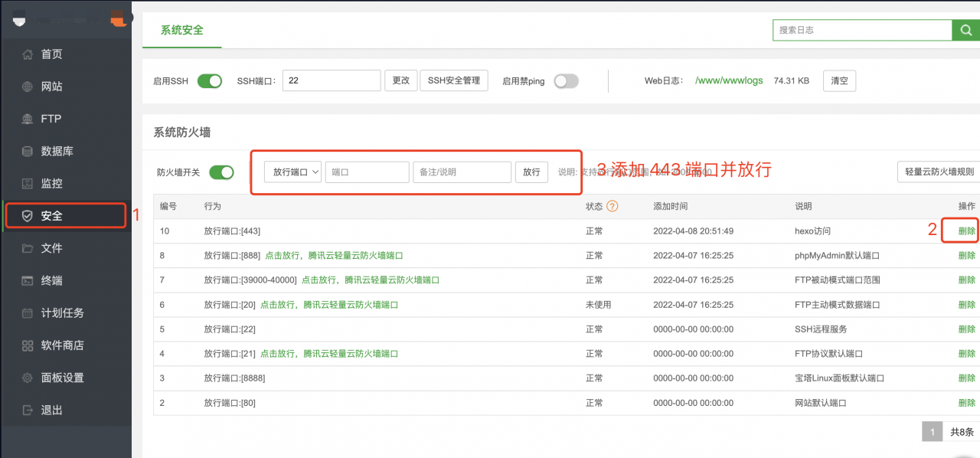
Task: Click page 1 pagination button
Action: coord(933,431)
